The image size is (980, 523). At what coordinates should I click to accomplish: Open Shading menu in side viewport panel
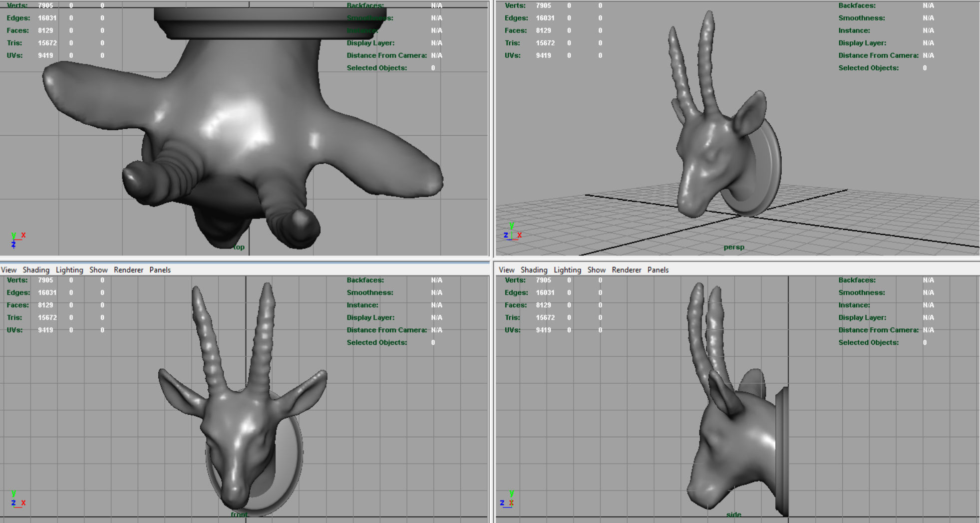(534, 270)
